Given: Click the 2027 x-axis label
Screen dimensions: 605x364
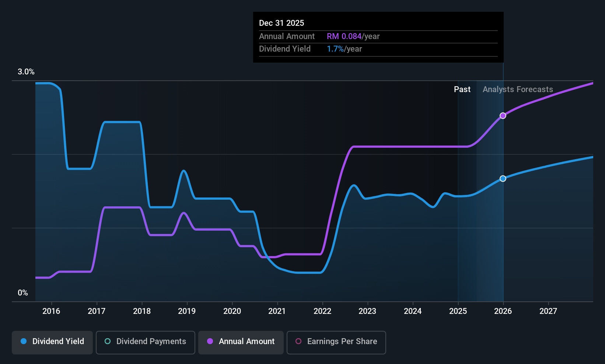Looking at the screenshot, I should [548, 311].
